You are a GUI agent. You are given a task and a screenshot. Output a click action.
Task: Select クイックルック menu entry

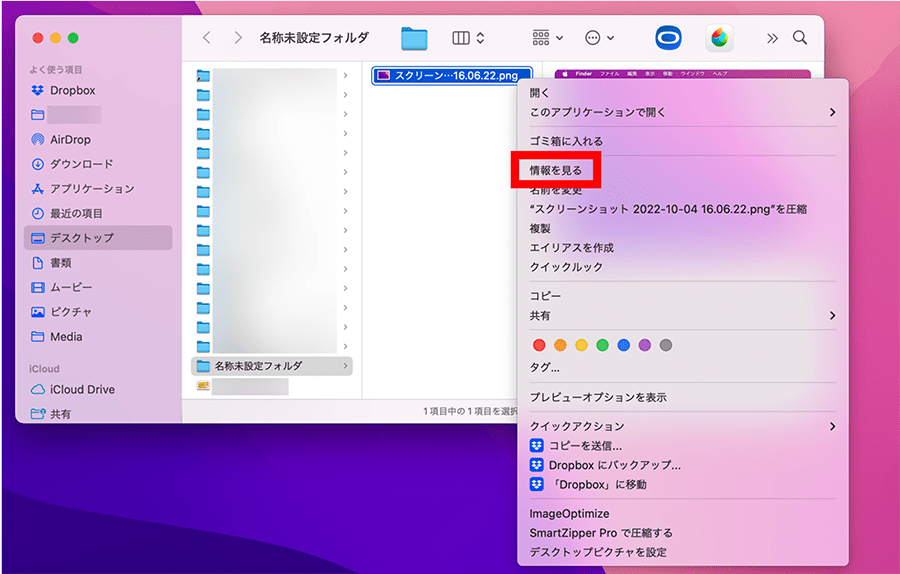[566, 267]
